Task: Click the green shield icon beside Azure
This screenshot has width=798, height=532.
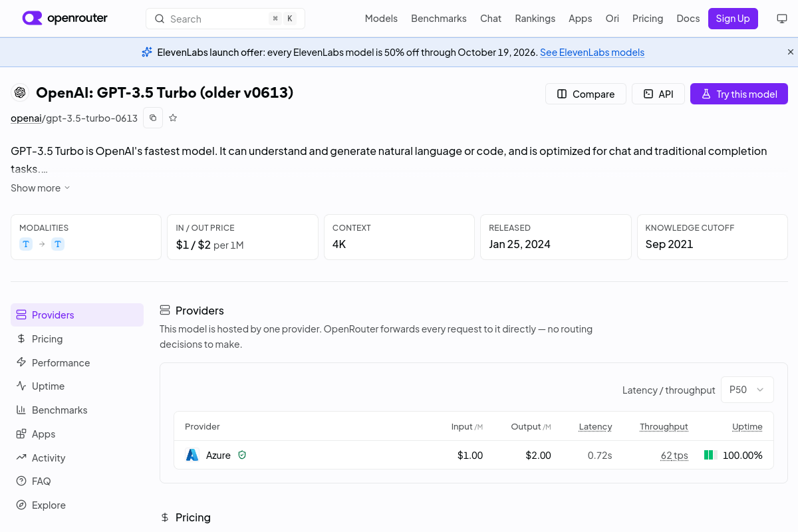Action: coord(242,455)
